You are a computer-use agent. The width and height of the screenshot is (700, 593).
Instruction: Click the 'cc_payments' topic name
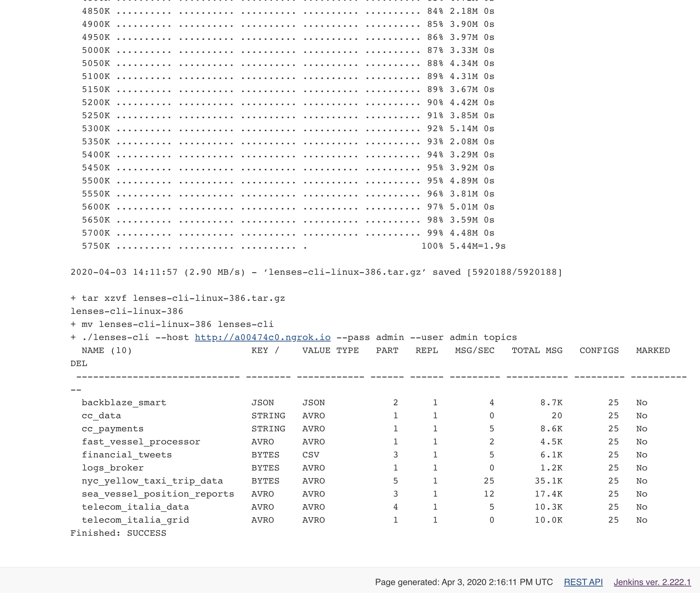tap(112, 429)
